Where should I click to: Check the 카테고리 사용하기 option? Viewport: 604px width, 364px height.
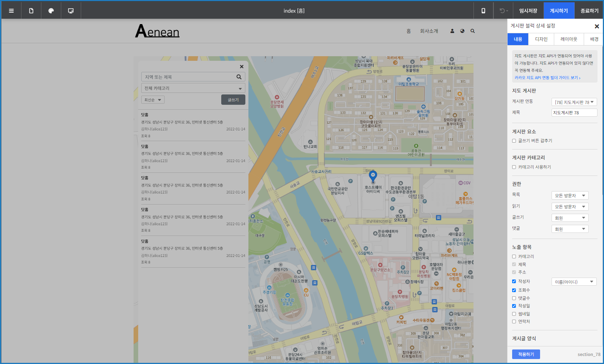(x=514, y=167)
